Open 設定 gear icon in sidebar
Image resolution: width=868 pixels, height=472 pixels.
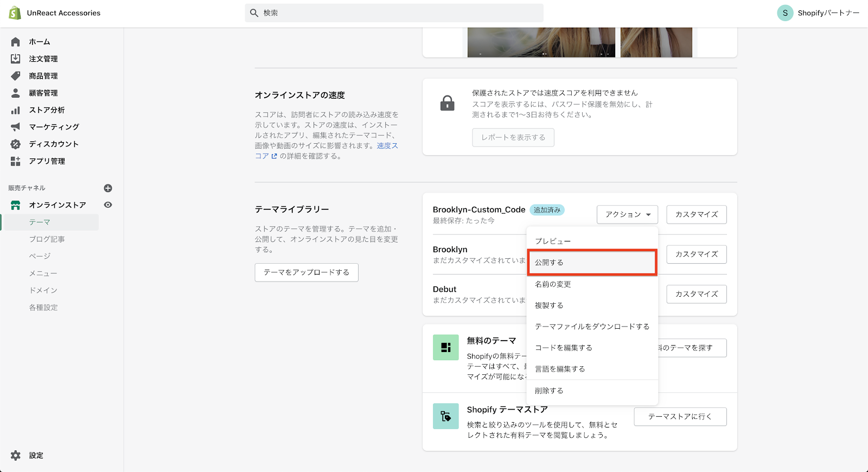[16, 456]
